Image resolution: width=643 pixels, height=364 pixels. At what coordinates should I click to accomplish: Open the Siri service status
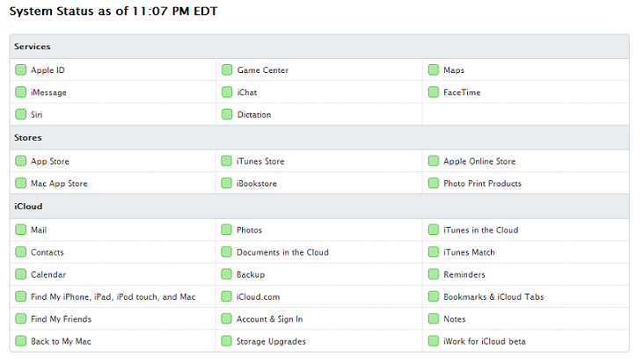coord(36,115)
